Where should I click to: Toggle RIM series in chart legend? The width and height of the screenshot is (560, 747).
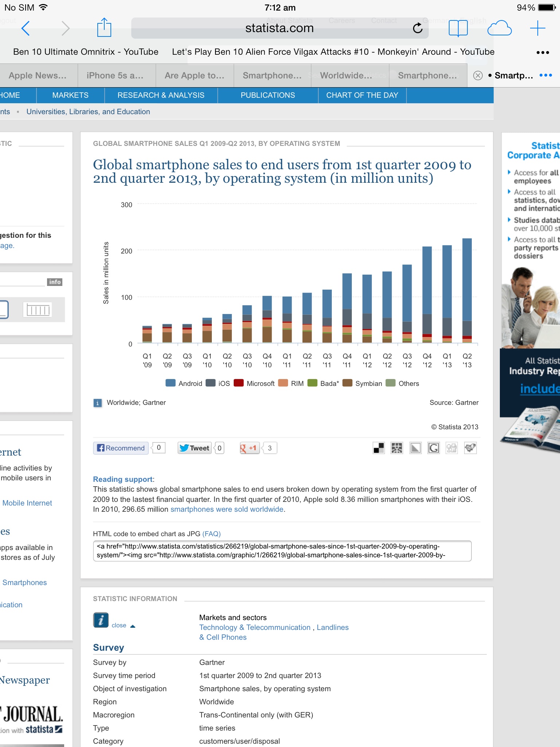(291, 383)
